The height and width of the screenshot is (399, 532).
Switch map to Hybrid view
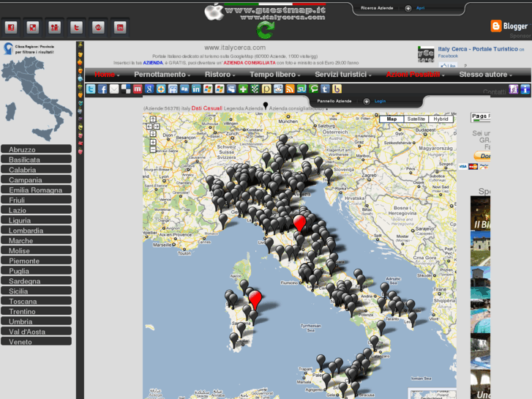pyautogui.click(x=441, y=119)
